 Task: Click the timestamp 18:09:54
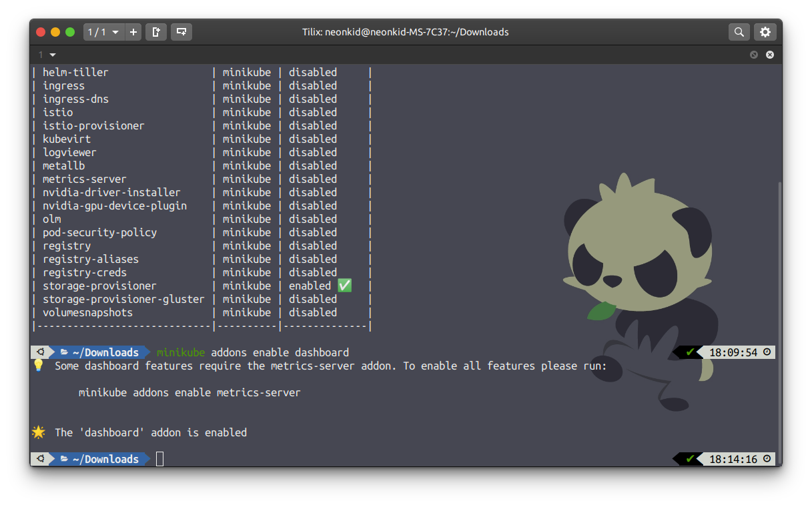click(x=733, y=352)
